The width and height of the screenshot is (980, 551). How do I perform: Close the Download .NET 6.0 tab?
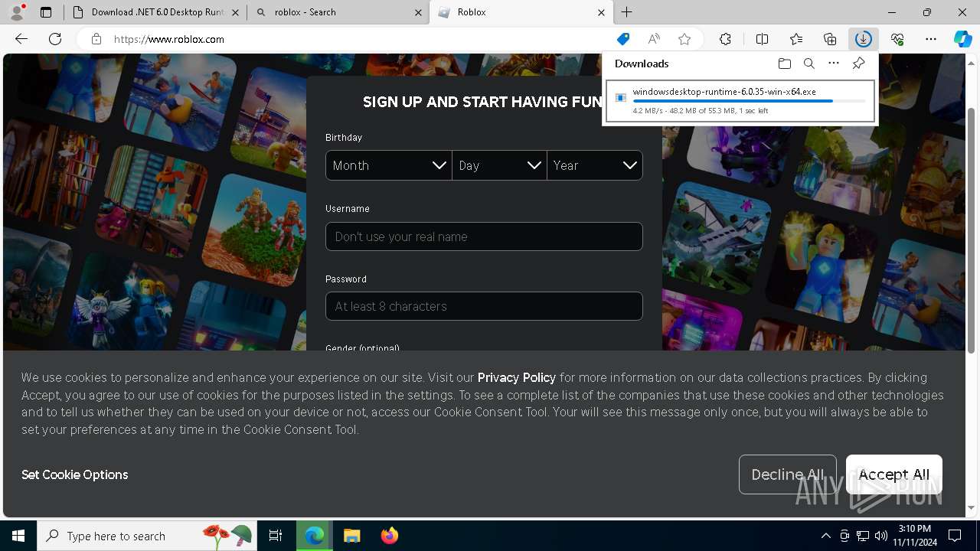pyautogui.click(x=235, y=12)
